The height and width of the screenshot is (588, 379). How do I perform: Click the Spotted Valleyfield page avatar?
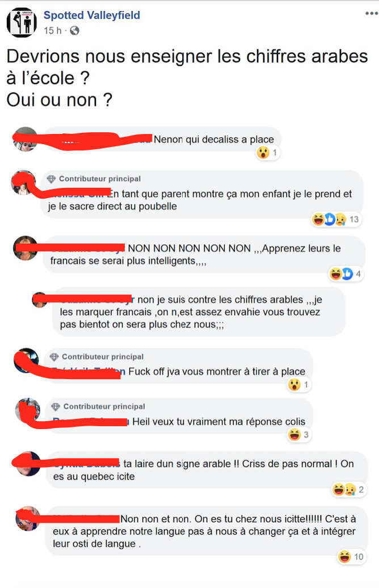coord(22,22)
